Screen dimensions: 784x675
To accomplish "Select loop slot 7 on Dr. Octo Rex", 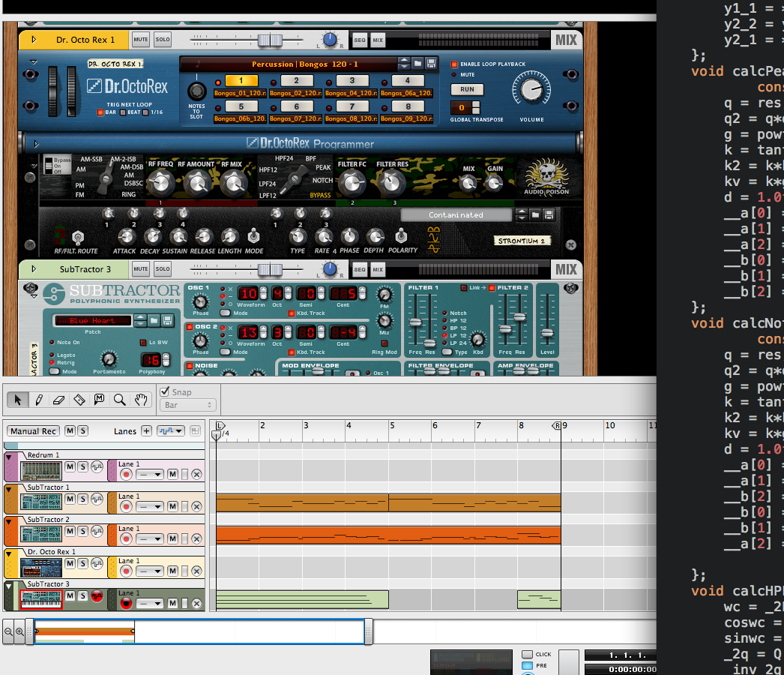I will point(352,106).
